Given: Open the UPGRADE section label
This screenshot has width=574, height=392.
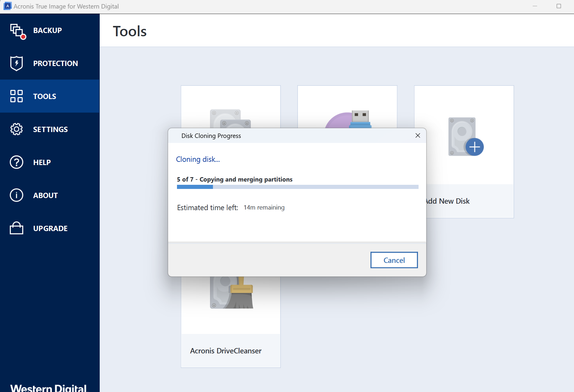Looking at the screenshot, I should (x=50, y=228).
